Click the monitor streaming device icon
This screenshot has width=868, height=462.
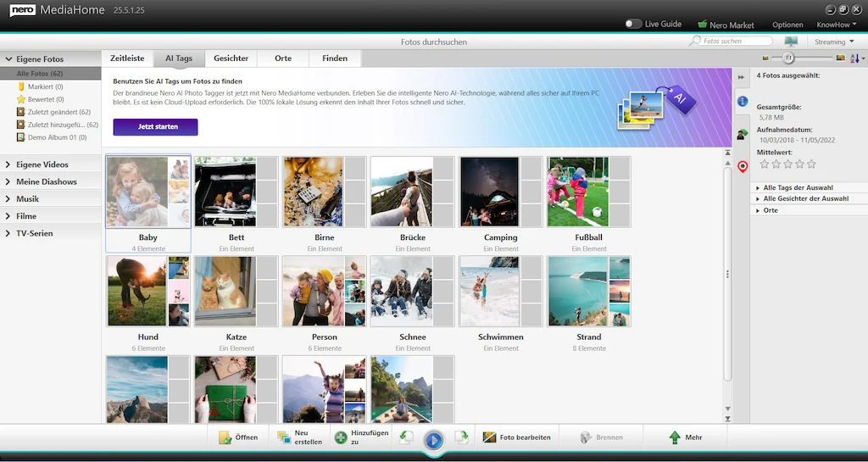coord(791,42)
